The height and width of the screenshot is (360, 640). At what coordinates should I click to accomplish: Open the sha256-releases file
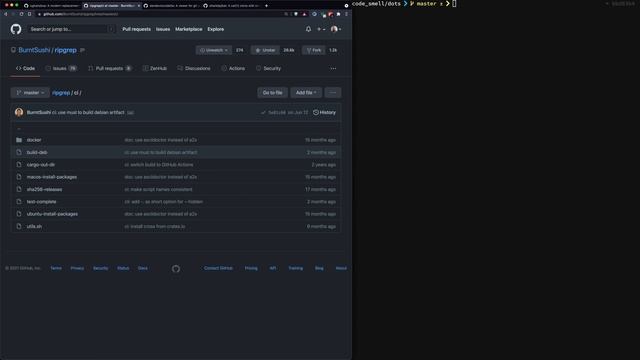point(44,189)
